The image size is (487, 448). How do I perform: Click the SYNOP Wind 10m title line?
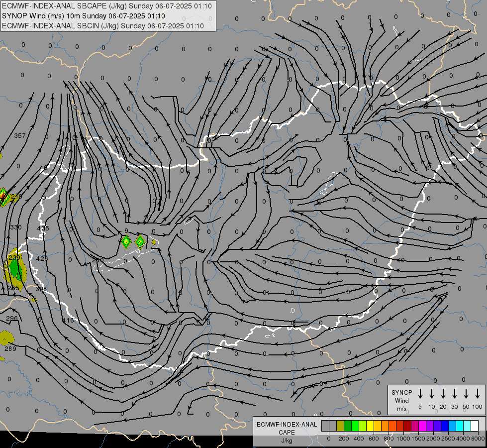coord(84,16)
